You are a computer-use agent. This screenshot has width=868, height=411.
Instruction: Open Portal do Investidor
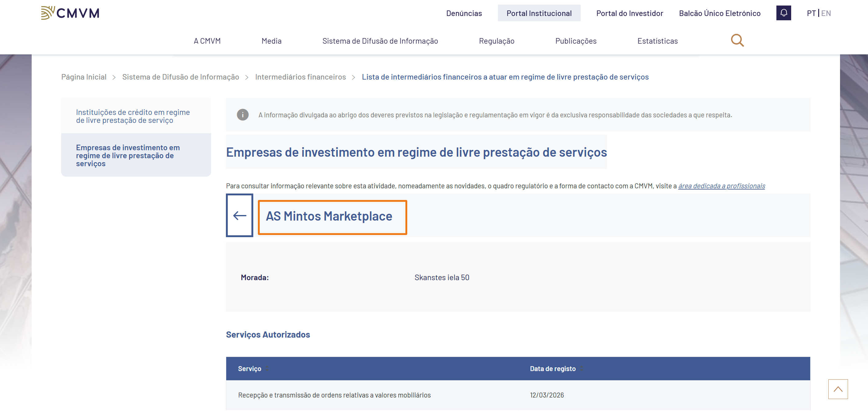pos(629,13)
